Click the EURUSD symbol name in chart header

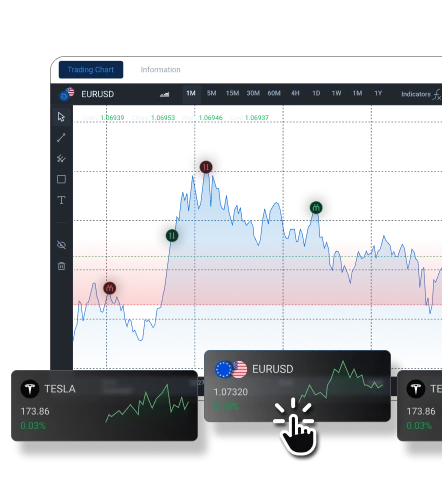(x=98, y=94)
